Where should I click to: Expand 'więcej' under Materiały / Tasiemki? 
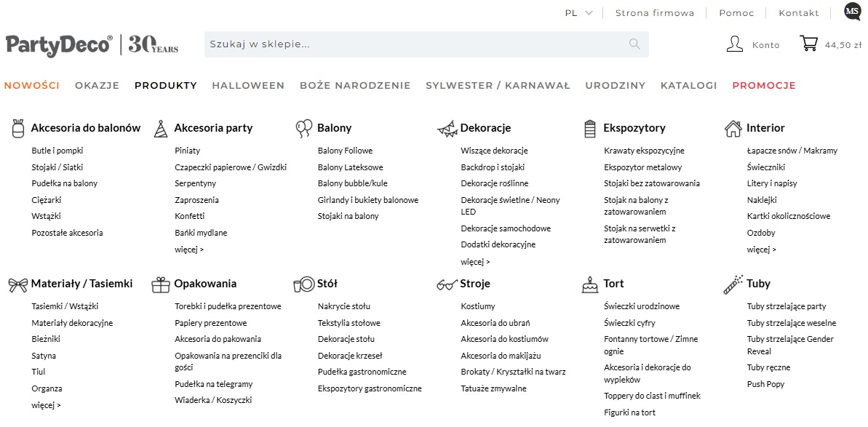[x=46, y=405]
